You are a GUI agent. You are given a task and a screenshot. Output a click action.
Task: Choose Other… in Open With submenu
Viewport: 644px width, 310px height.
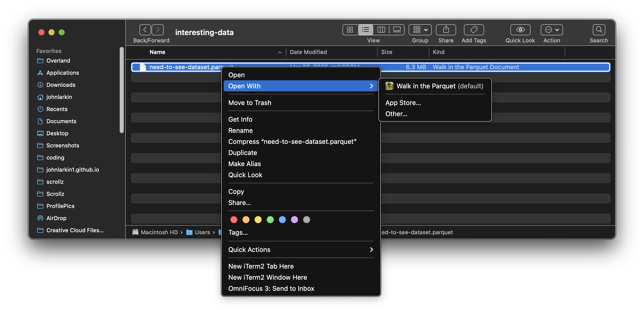point(435,114)
